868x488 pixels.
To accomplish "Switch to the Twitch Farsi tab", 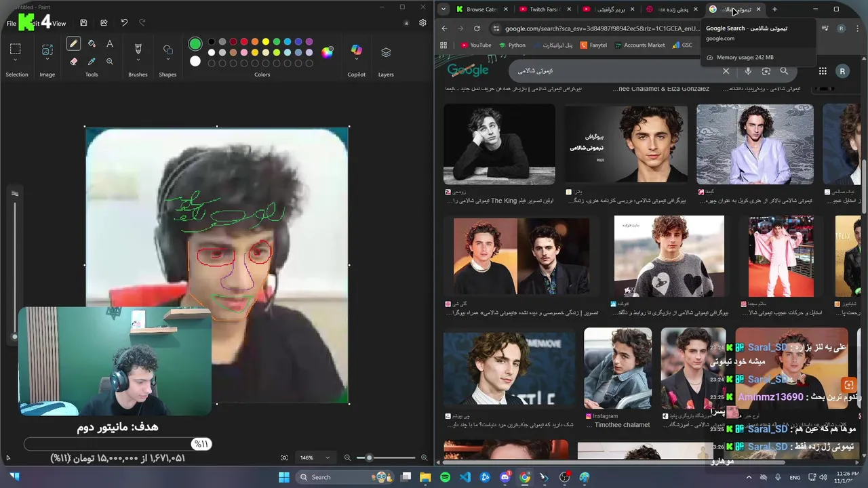I will [545, 9].
